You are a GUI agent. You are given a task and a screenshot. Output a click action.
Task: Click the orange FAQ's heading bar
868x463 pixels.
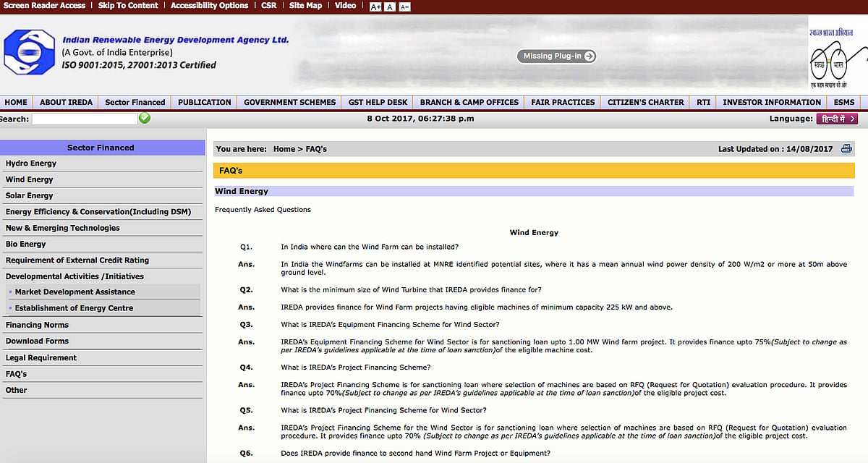coord(534,171)
